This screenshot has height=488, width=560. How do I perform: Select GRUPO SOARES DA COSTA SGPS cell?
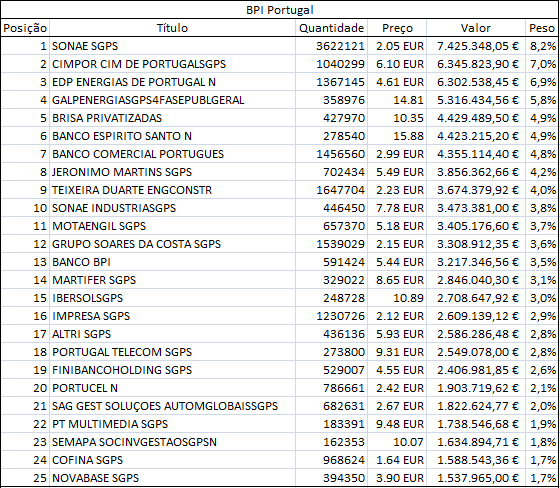[172, 244]
